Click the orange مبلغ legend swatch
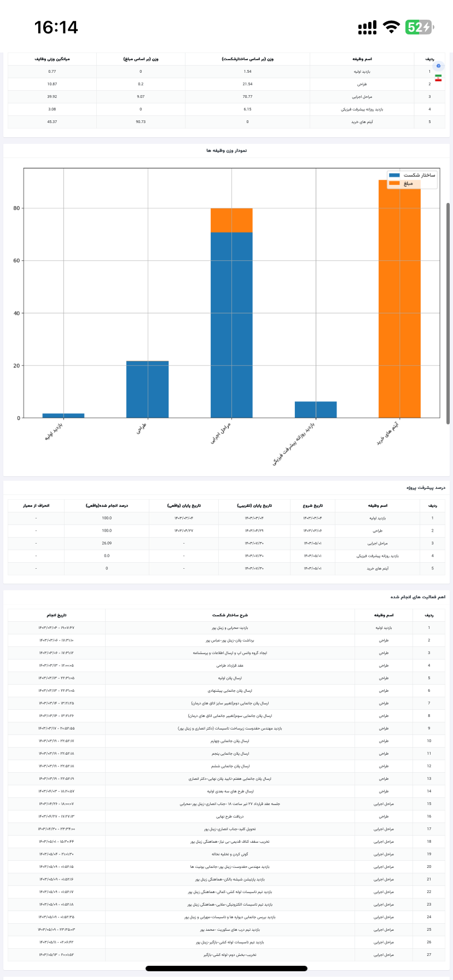453x980 pixels. (395, 184)
